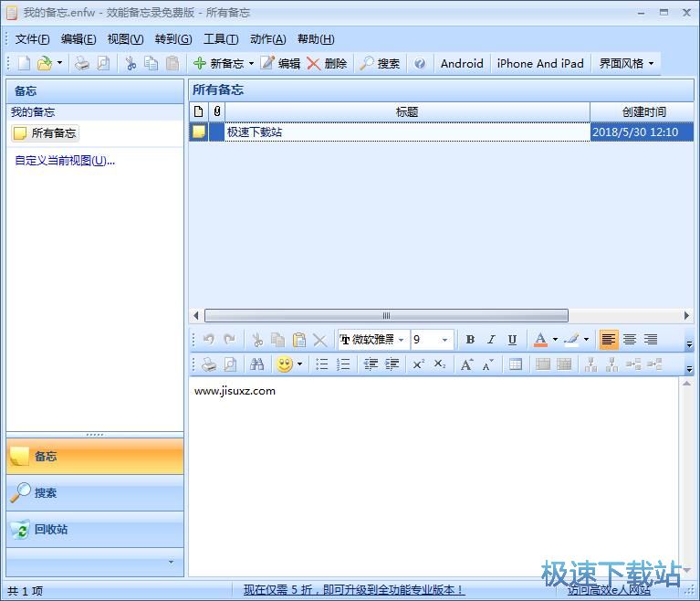Click the subscript icon

(x=440, y=364)
